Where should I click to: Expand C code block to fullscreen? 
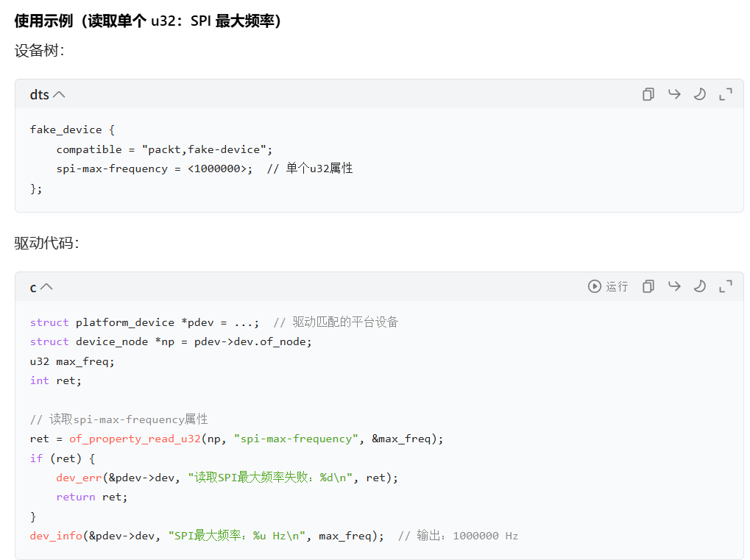coord(726,286)
